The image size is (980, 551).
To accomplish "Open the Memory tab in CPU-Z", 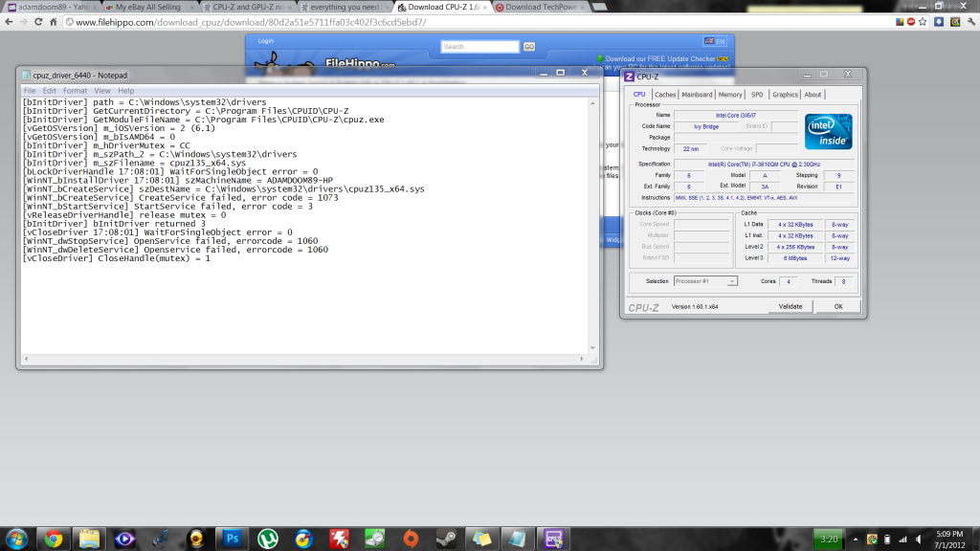I will [730, 95].
